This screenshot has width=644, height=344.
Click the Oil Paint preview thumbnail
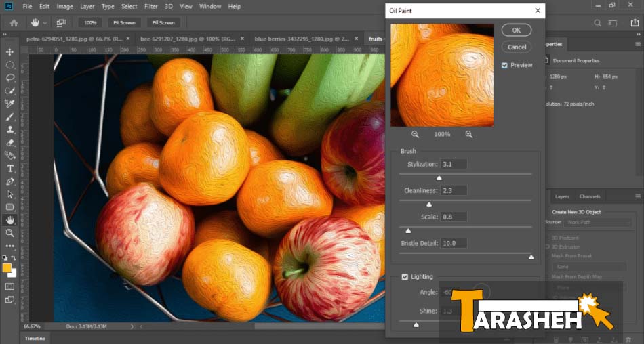click(442, 75)
